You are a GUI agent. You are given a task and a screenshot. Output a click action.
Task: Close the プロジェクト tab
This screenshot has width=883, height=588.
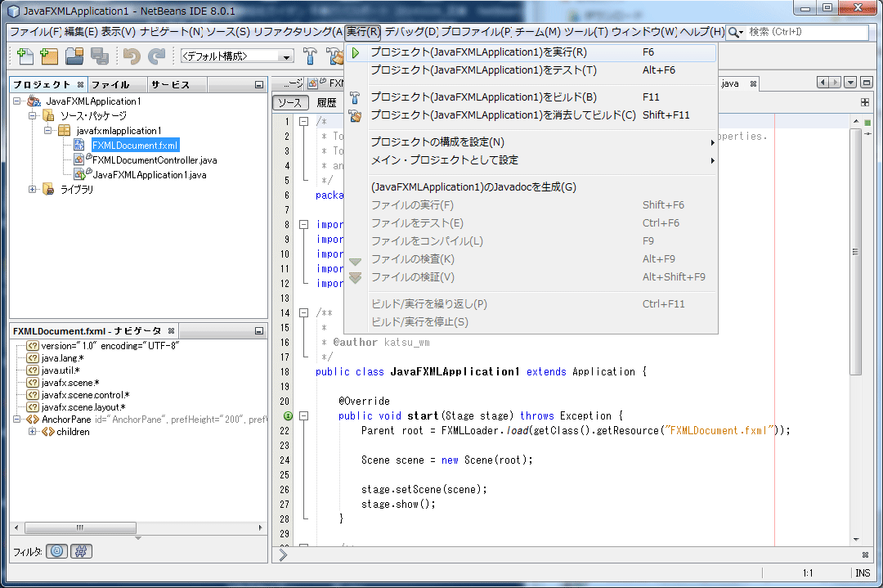click(80, 85)
